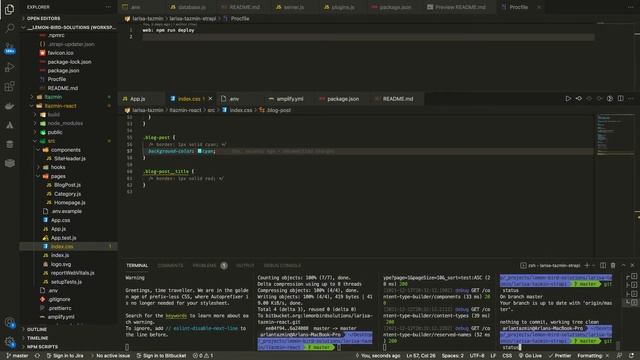Change indentation via Spaces: 2
Image resolution: width=640 pixels, height=360 pixels.
[x=452, y=356]
